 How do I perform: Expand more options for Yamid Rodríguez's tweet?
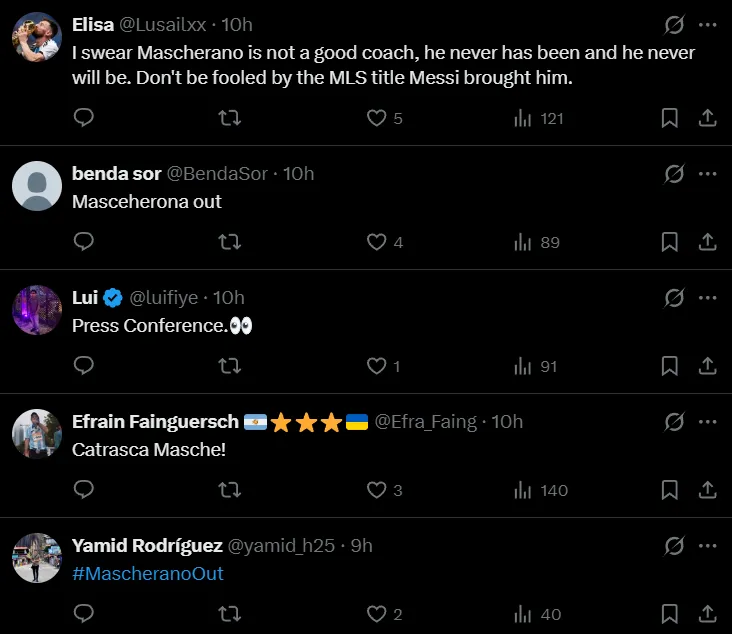pyautogui.click(x=707, y=546)
